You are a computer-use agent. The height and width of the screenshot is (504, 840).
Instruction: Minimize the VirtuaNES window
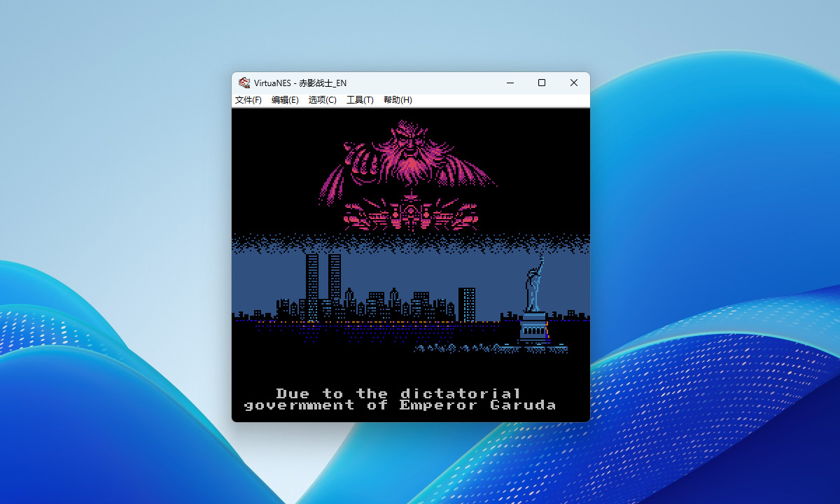pos(510,83)
